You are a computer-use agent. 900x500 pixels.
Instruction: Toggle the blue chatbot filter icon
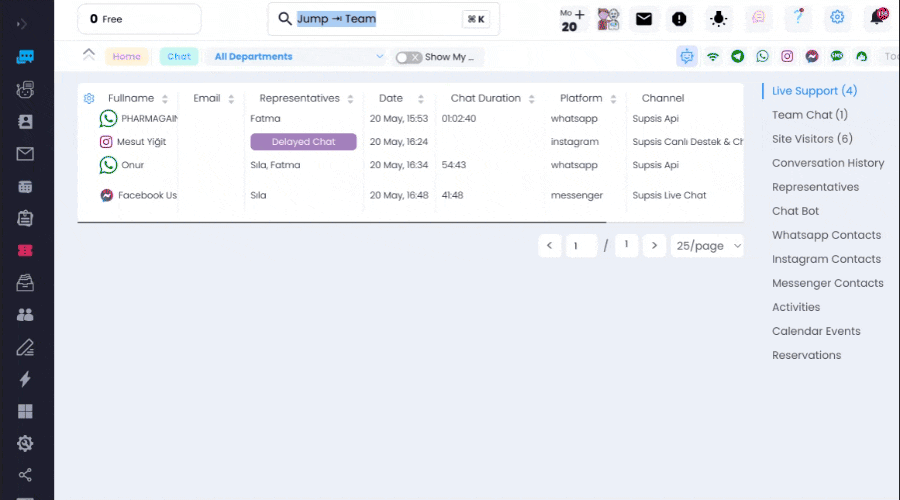(687, 56)
